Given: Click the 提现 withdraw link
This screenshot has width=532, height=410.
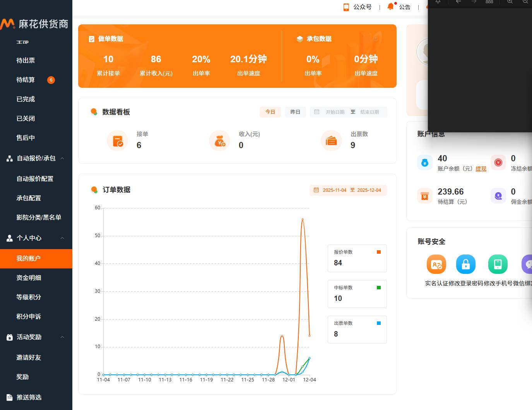Looking at the screenshot, I should (481, 169).
